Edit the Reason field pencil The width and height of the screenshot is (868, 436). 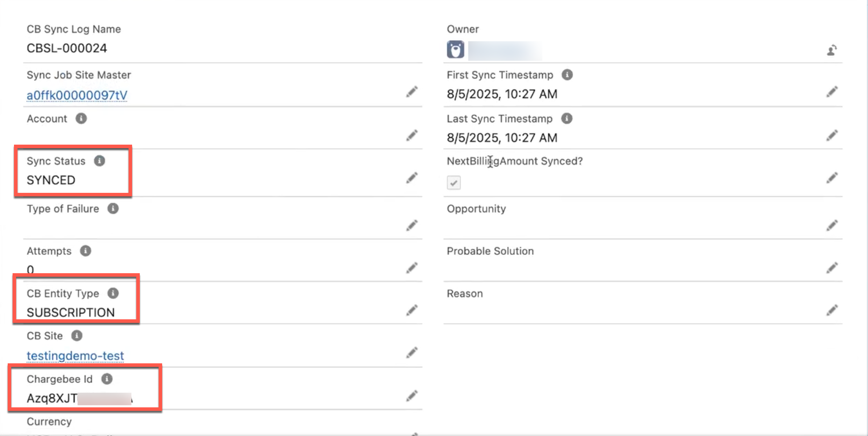pos(832,310)
